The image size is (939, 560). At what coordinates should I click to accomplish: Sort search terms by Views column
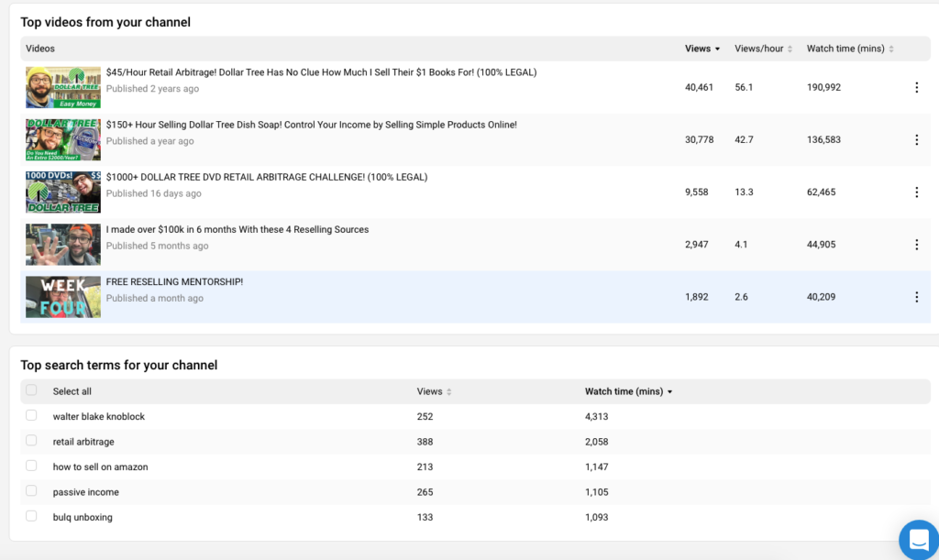tap(434, 391)
